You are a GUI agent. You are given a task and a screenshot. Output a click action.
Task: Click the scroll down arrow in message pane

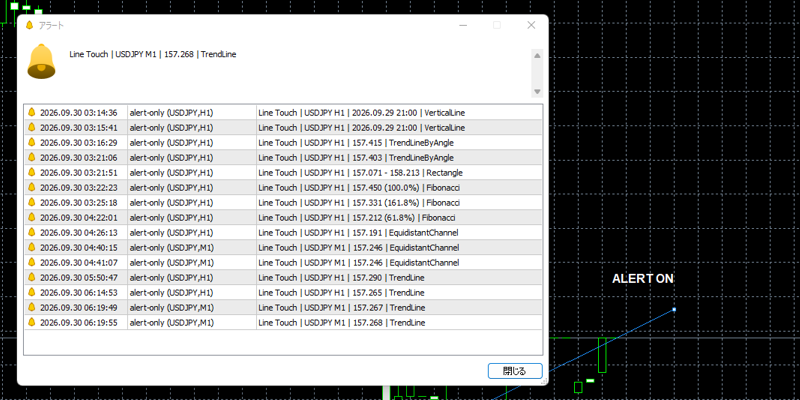[537, 92]
